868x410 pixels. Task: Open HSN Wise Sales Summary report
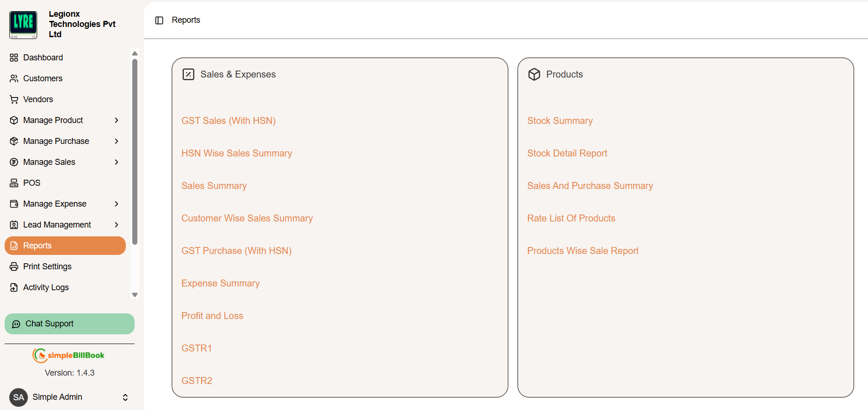pyautogui.click(x=237, y=153)
